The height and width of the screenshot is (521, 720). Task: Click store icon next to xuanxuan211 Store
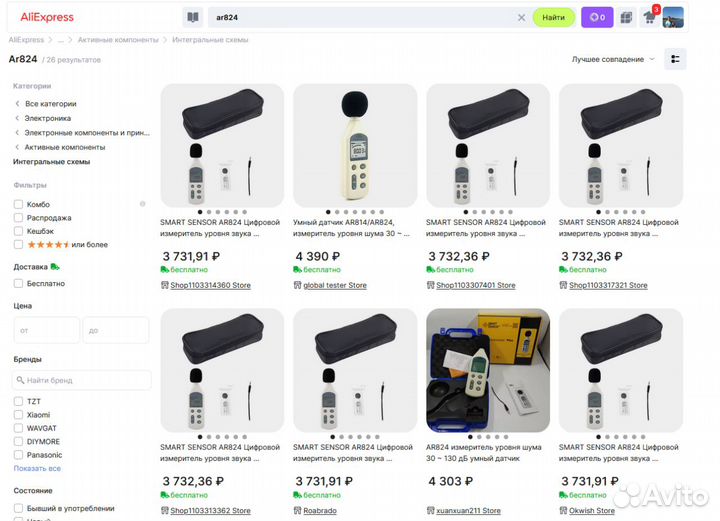[430, 511]
